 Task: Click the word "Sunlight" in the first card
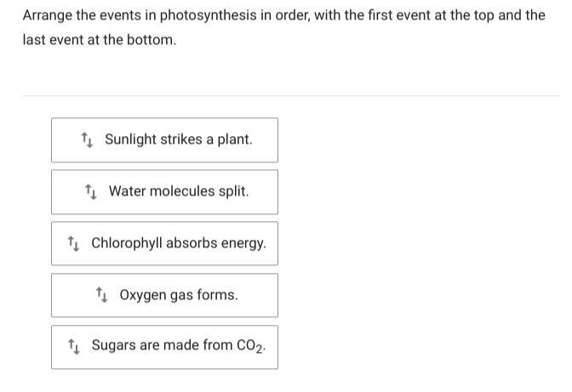pos(132,139)
